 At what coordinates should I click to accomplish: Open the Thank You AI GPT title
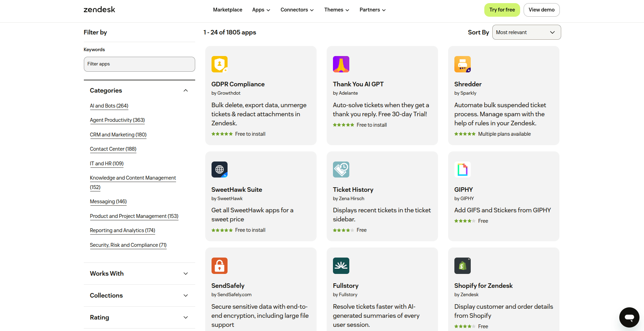tap(358, 84)
